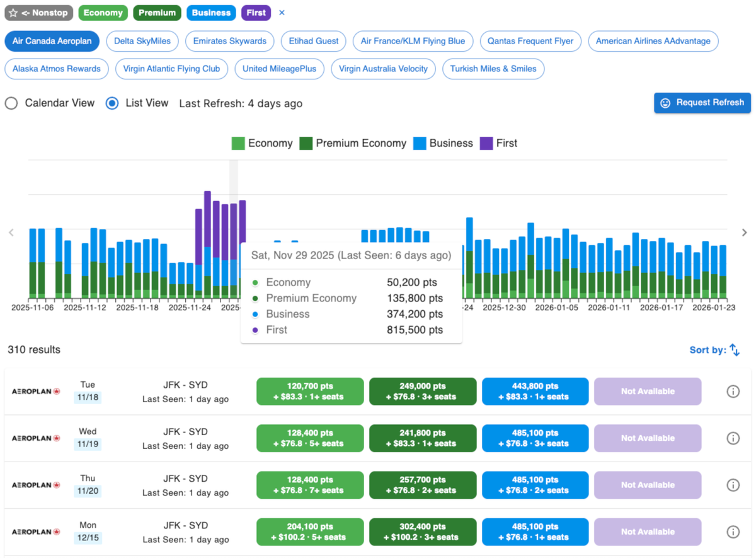Select the Calendar View radio button
The height and width of the screenshot is (558, 756).
point(11,103)
